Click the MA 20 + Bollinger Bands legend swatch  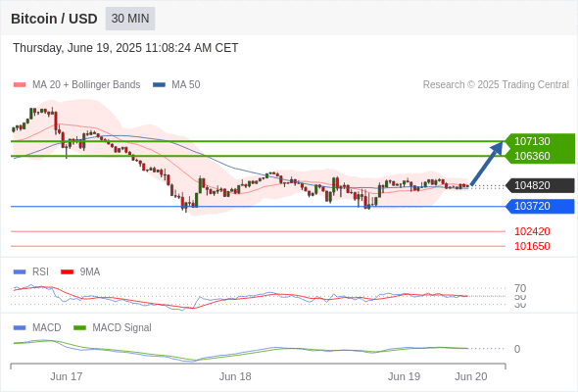click(20, 85)
